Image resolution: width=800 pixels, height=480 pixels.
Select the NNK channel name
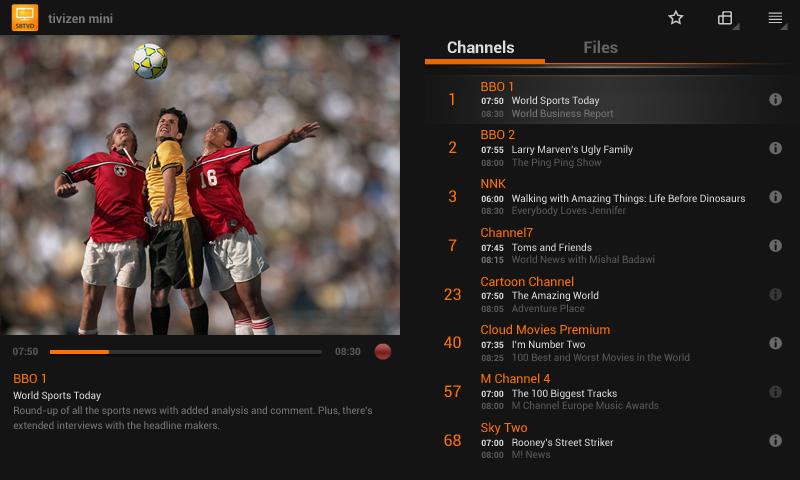pyautogui.click(x=493, y=184)
